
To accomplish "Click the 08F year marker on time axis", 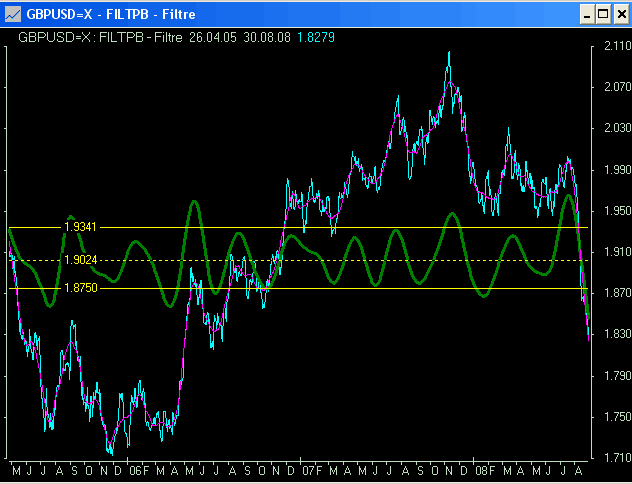I will [485, 471].
